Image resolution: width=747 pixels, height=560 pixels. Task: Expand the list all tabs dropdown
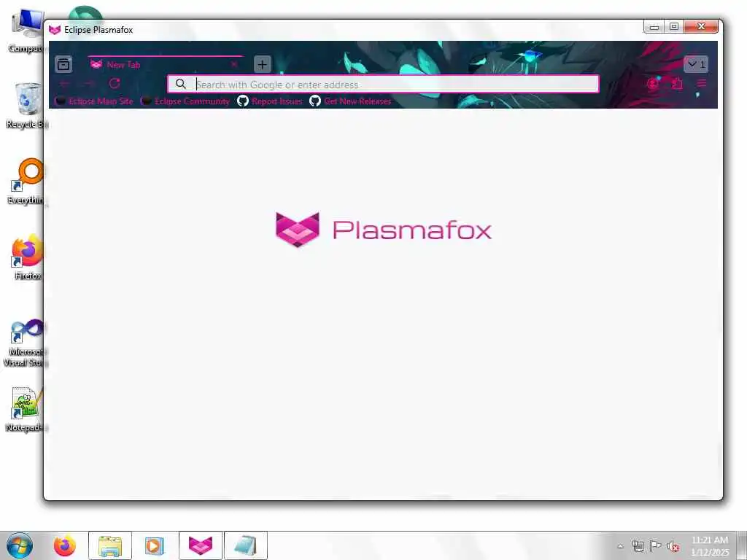(x=696, y=64)
